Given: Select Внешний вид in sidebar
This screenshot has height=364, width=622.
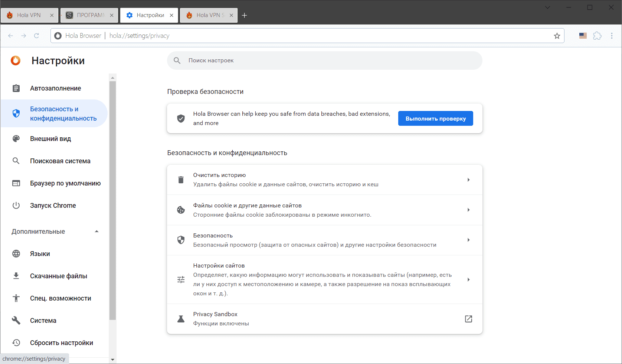Looking at the screenshot, I should 50,139.
